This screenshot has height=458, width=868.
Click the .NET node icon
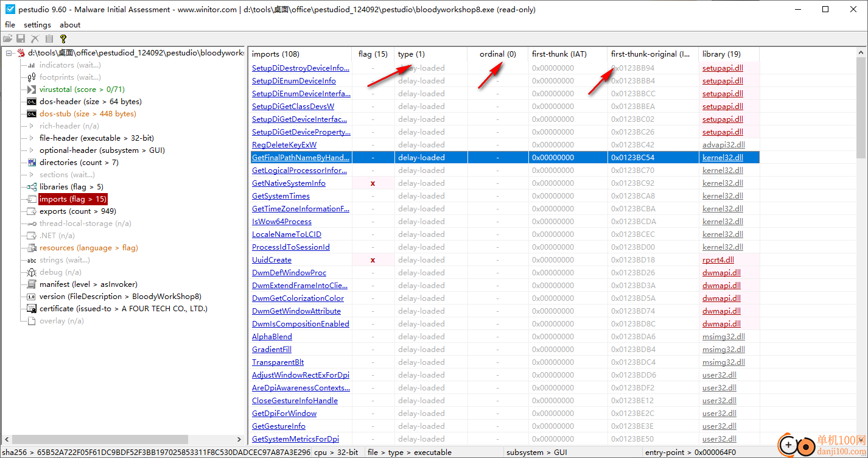(x=32, y=236)
